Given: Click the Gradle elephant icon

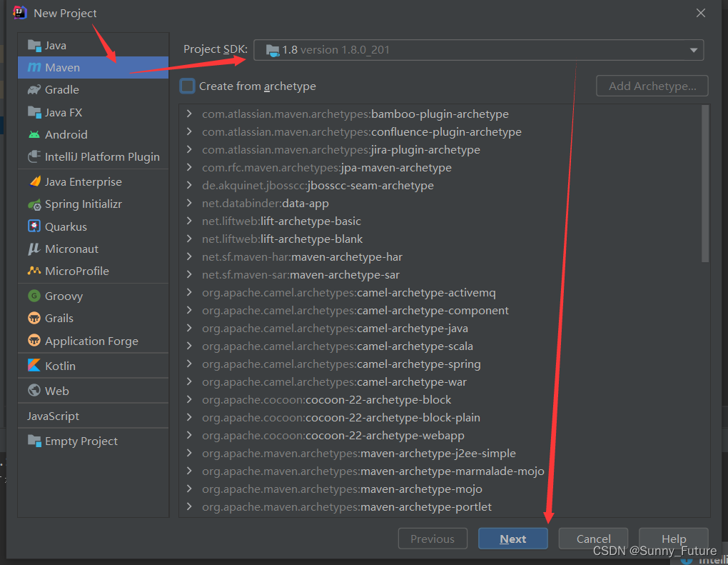Looking at the screenshot, I should [x=34, y=90].
